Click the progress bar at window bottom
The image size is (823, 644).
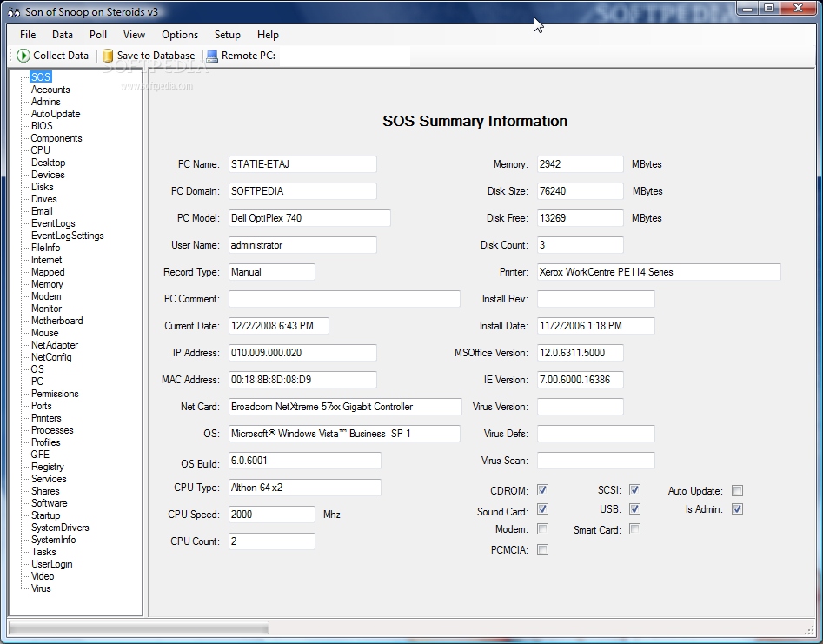coord(139,627)
